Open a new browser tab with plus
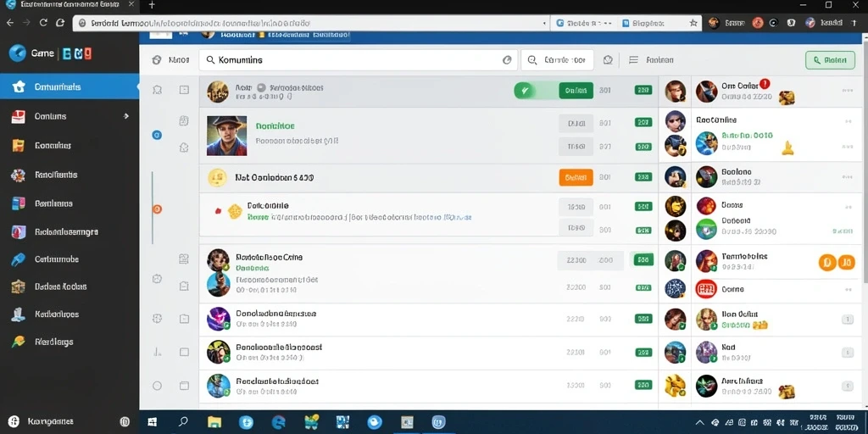The width and height of the screenshot is (868, 434). tap(152, 5)
